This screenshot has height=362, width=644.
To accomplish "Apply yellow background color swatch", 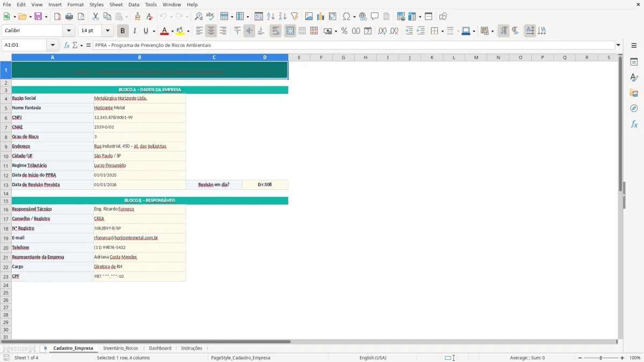I will 180,31.
